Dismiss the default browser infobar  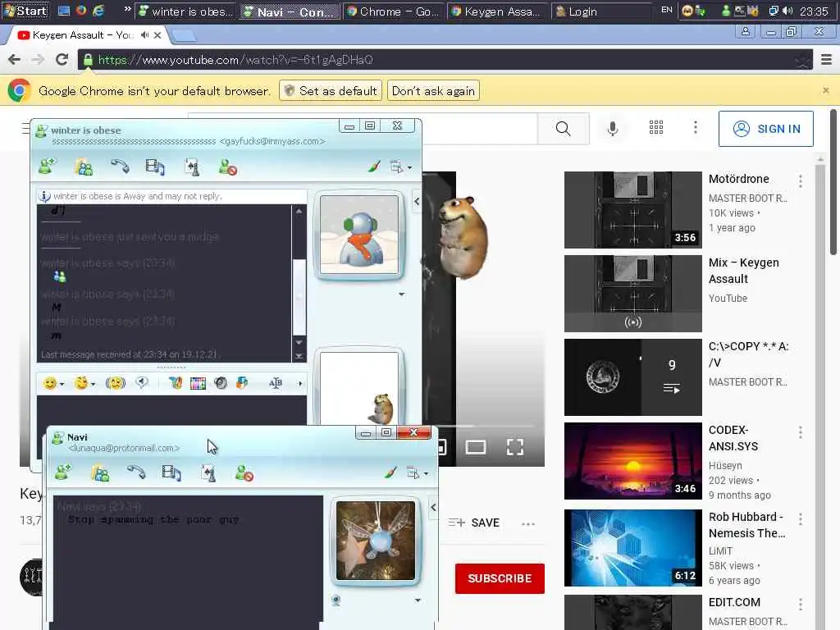tap(826, 90)
